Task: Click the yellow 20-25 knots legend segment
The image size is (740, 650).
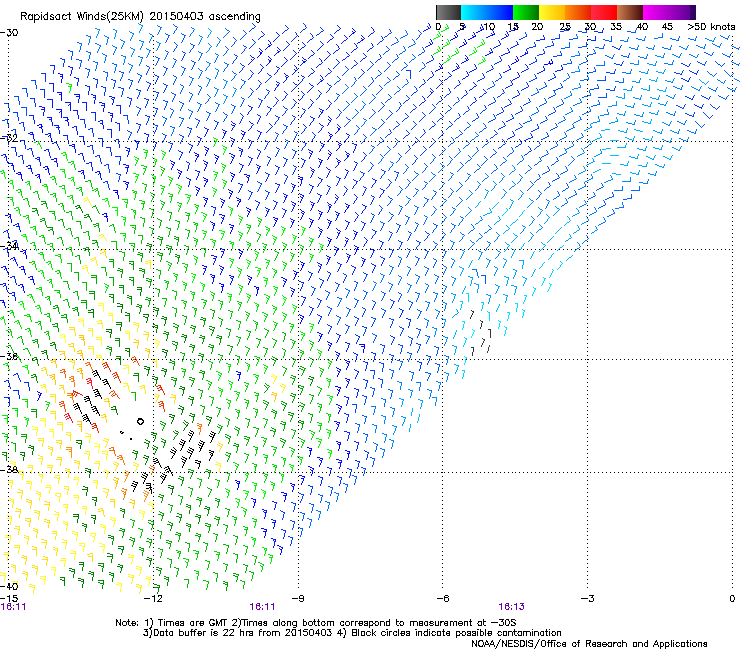Action: pyautogui.click(x=552, y=12)
